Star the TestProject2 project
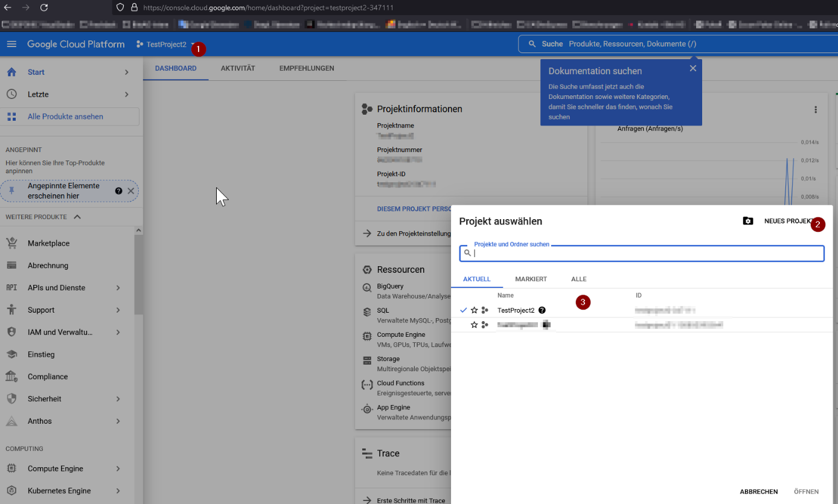 (474, 310)
